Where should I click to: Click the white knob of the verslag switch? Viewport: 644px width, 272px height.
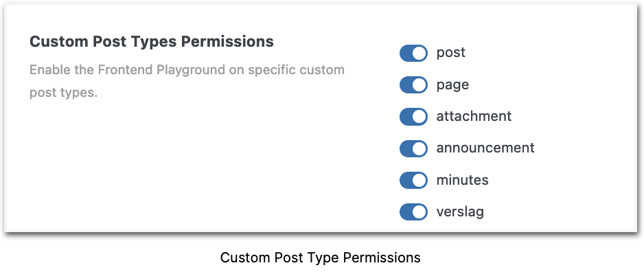419,212
